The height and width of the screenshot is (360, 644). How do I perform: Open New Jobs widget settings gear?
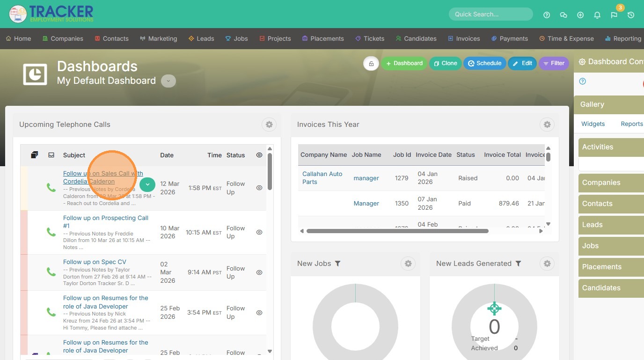(408, 264)
